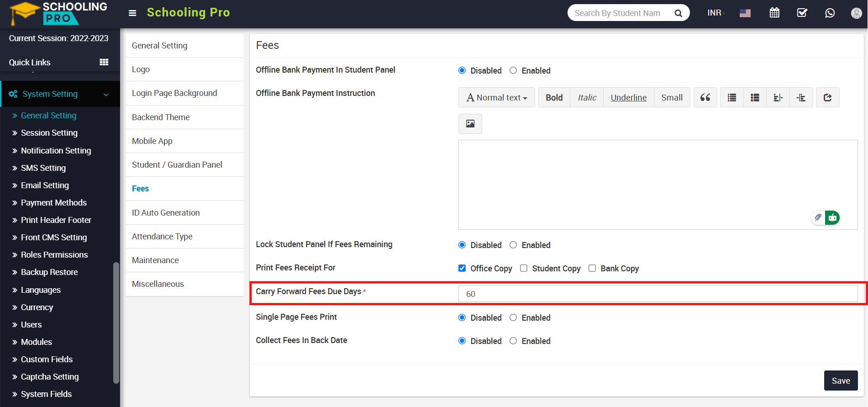
Task: Open the calendar icon in header
Action: tap(774, 13)
